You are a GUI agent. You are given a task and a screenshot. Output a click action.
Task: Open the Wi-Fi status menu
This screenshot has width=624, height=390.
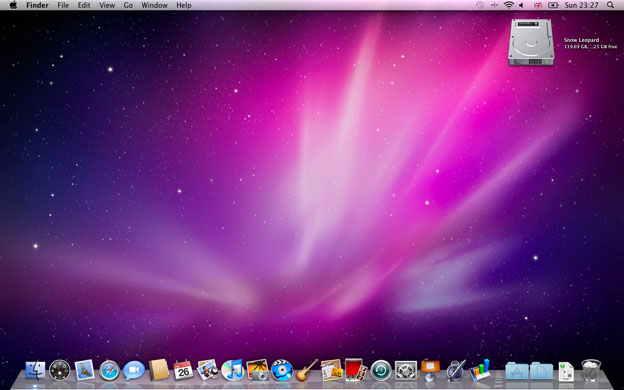(508, 5)
